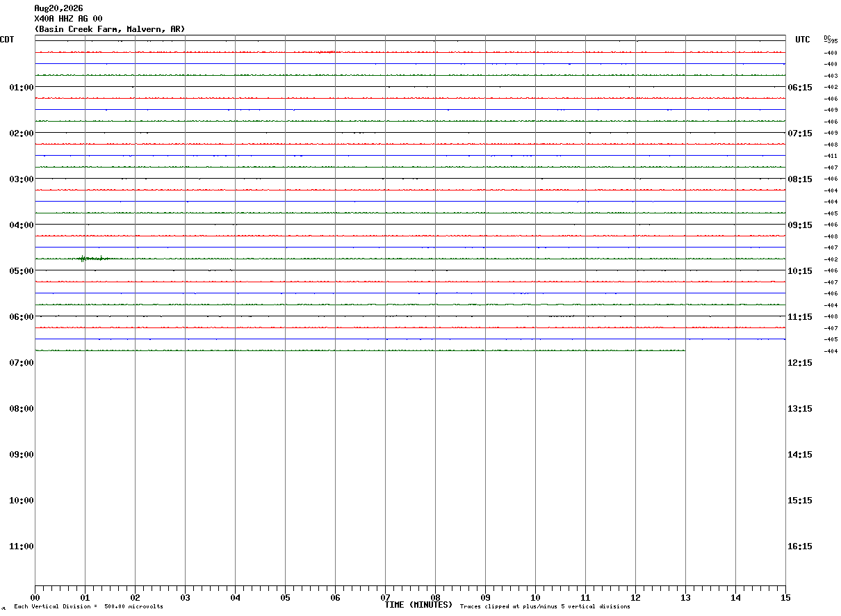The image size is (841, 616).
Task: Select the 07:00 CDT time label
Action: point(22,362)
